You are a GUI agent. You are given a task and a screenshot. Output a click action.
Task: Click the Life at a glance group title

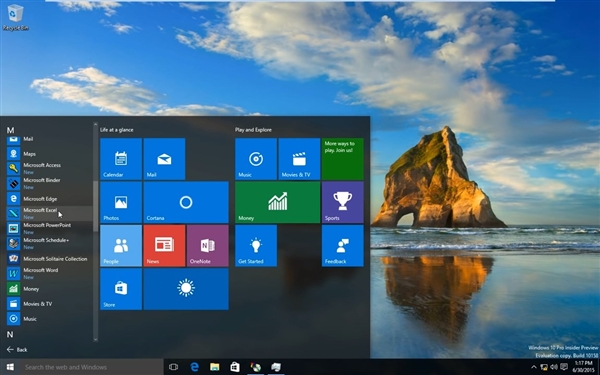[x=117, y=130]
